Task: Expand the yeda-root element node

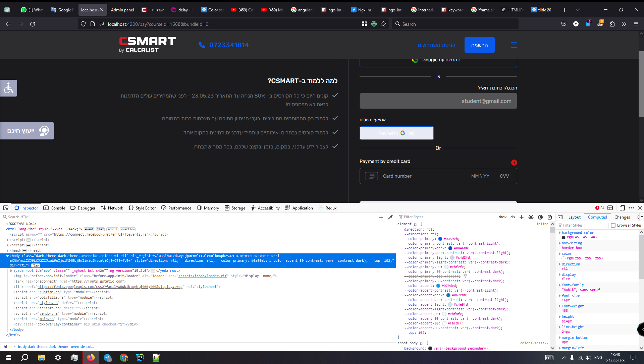Action: (11, 271)
